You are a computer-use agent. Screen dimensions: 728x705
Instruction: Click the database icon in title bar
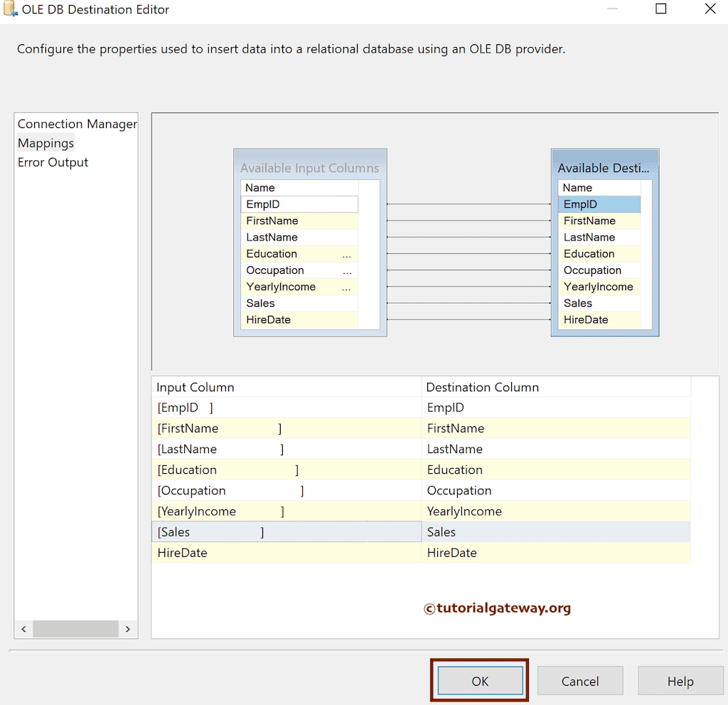pos(10,9)
